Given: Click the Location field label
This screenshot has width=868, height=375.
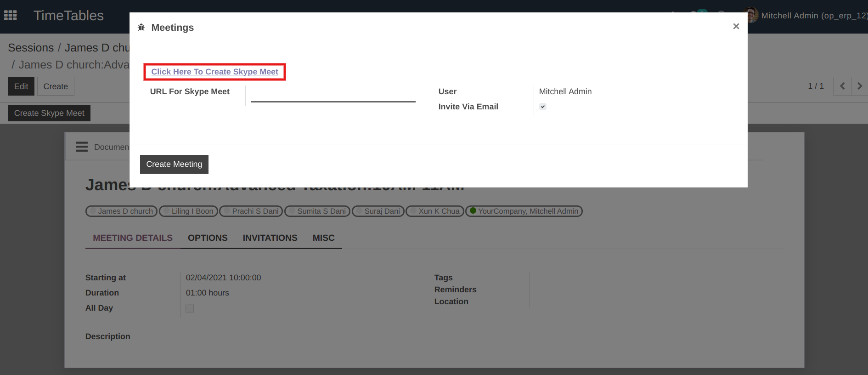Looking at the screenshot, I should point(451,301).
